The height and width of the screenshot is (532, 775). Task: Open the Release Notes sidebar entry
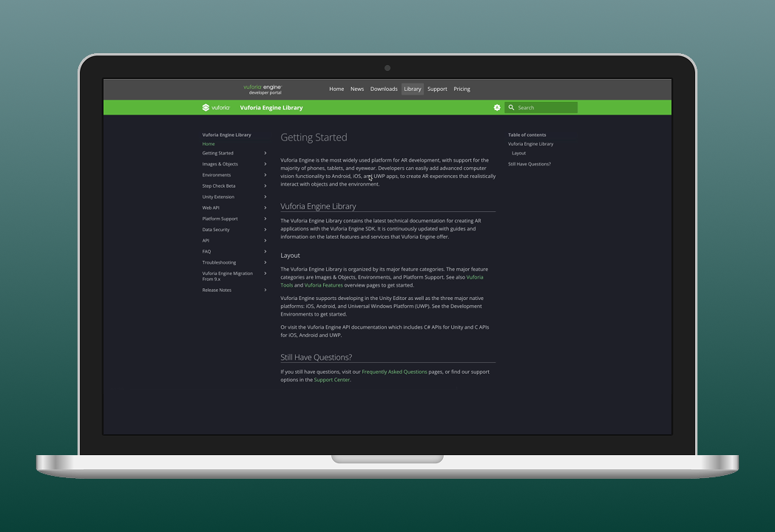click(217, 290)
